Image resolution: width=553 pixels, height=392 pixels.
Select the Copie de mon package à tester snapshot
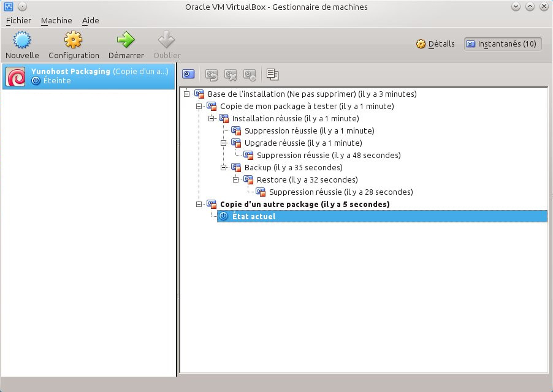tap(307, 106)
